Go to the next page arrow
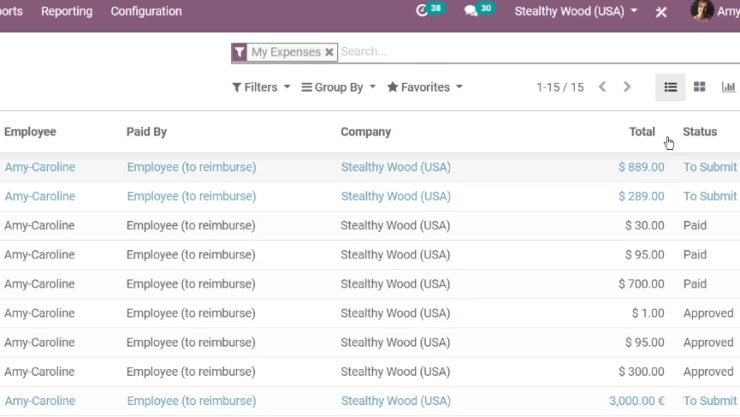 [627, 87]
